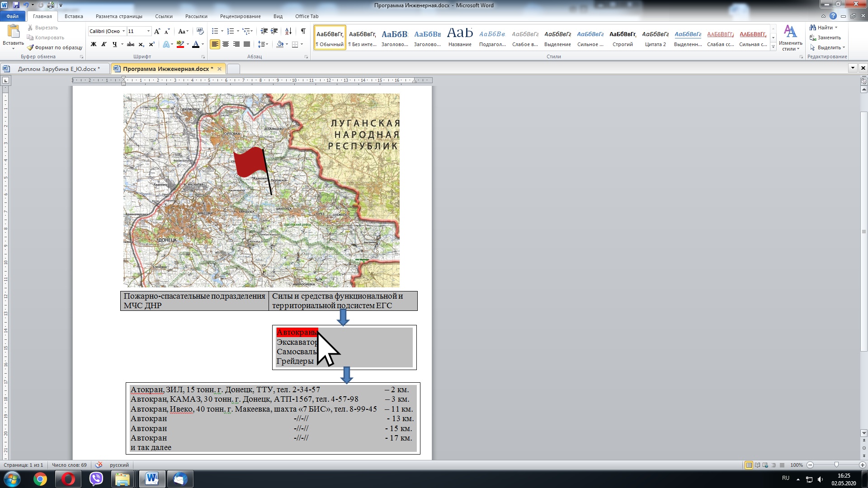The height and width of the screenshot is (488, 868).
Task: Open the Рецензирование tab
Action: coord(240,16)
